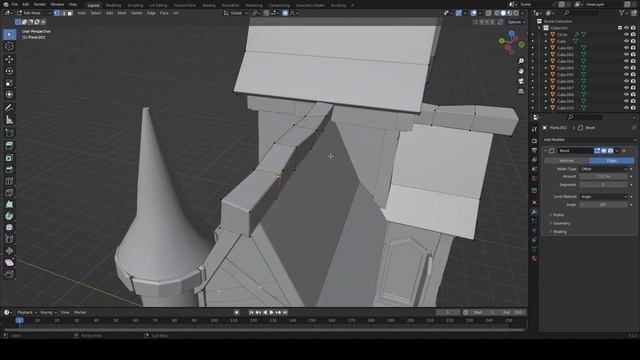Activate the Rotate tool
Screen dimensions: 640x360
(9, 71)
